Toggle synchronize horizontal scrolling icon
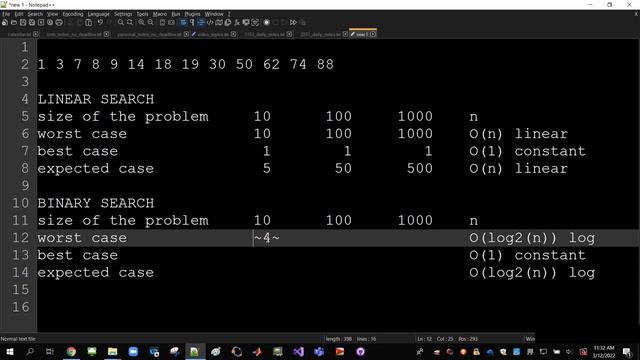640x360 pixels. point(171,23)
